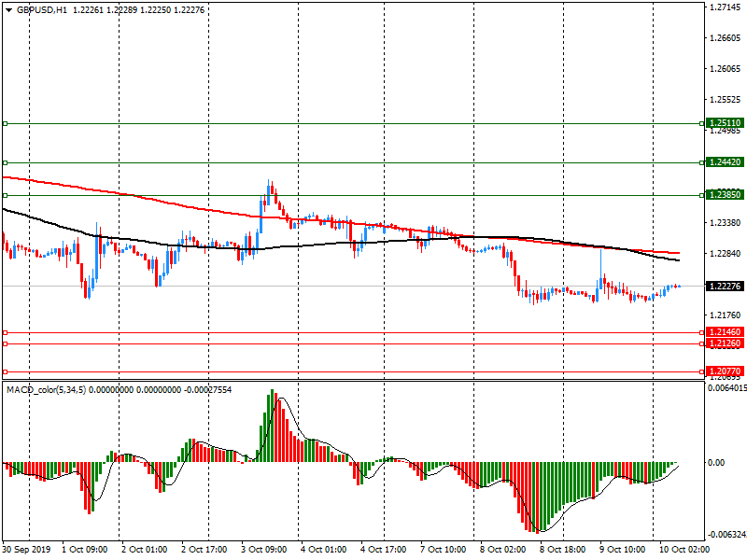Select the left handle of the 1.21460 red line
Screen dimensions: 747x560
[x=5, y=332]
